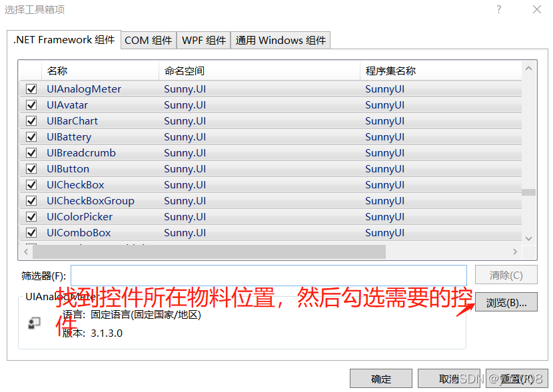Uncheck the UIBreadcrumb checkbox
The height and width of the screenshot is (392, 553).
pos(31,153)
